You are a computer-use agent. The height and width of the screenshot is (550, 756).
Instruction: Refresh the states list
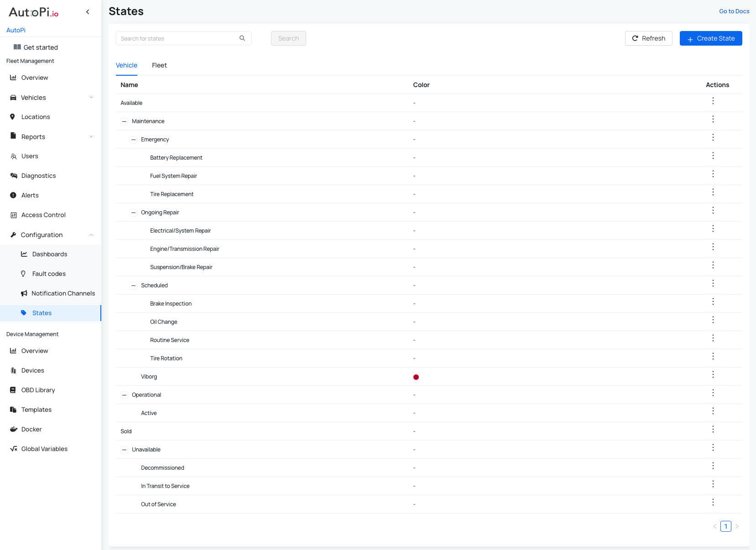click(648, 38)
